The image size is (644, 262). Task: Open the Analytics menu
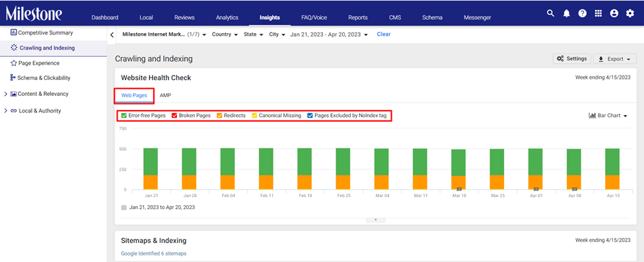coord(227,17)
